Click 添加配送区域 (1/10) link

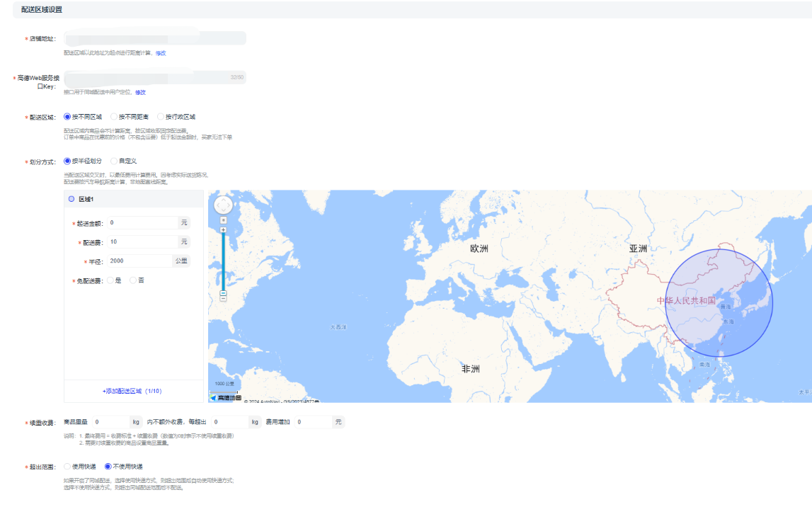[132, 391]
